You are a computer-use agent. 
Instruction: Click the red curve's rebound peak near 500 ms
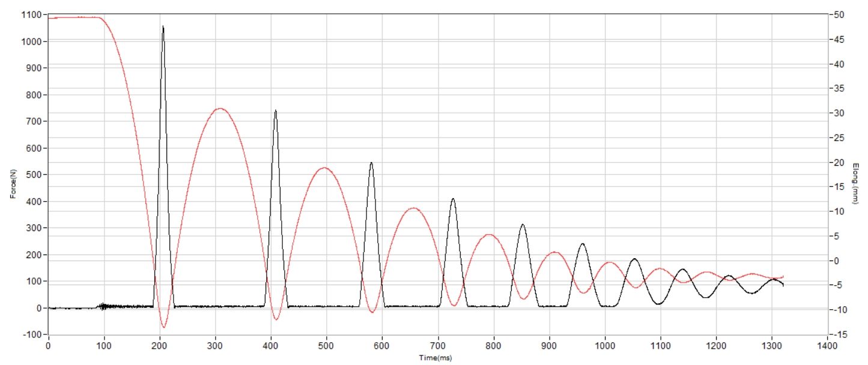[324, 168]
